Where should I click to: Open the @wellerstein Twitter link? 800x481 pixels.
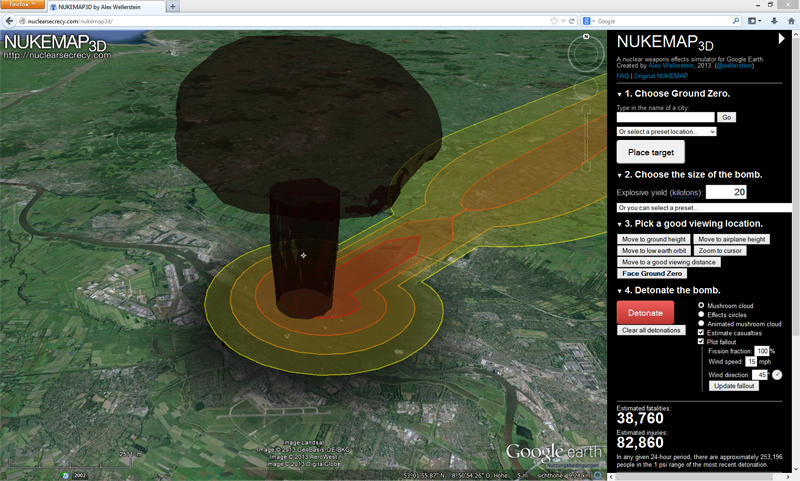[734, 65]
